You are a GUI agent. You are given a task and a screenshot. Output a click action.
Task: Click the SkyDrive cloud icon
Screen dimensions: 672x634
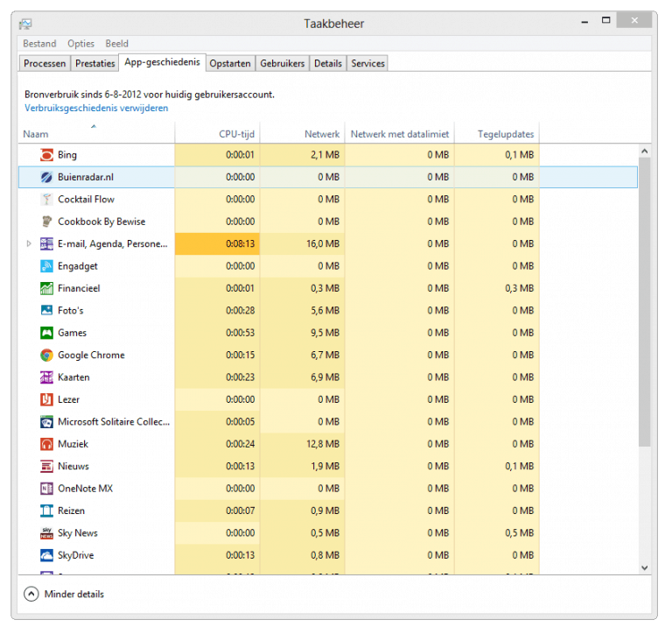click(x=46, y=555)
